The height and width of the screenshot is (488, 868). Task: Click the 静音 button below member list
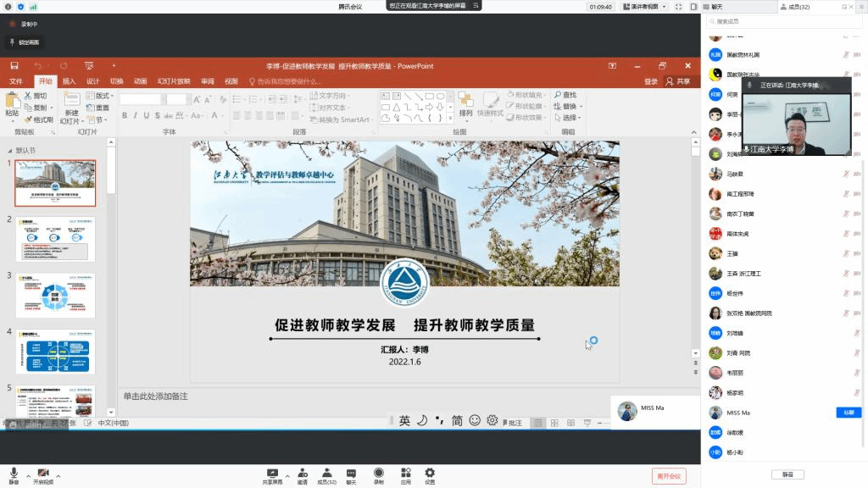(x=787, y=474)
